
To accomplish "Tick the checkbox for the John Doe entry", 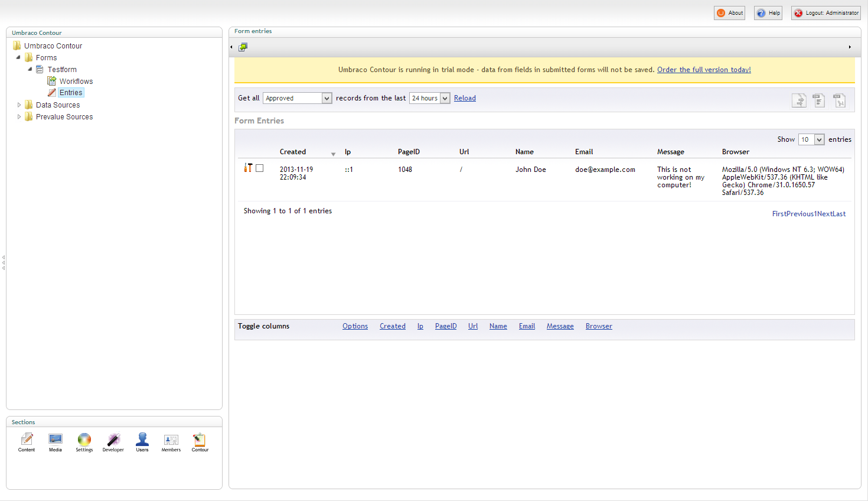I will point(259,168).
